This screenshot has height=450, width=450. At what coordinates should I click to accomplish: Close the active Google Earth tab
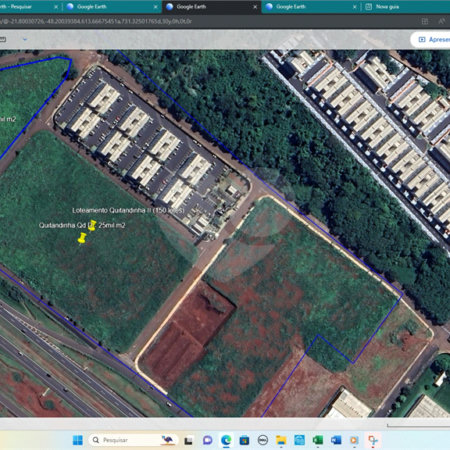(x=255, y=7)
